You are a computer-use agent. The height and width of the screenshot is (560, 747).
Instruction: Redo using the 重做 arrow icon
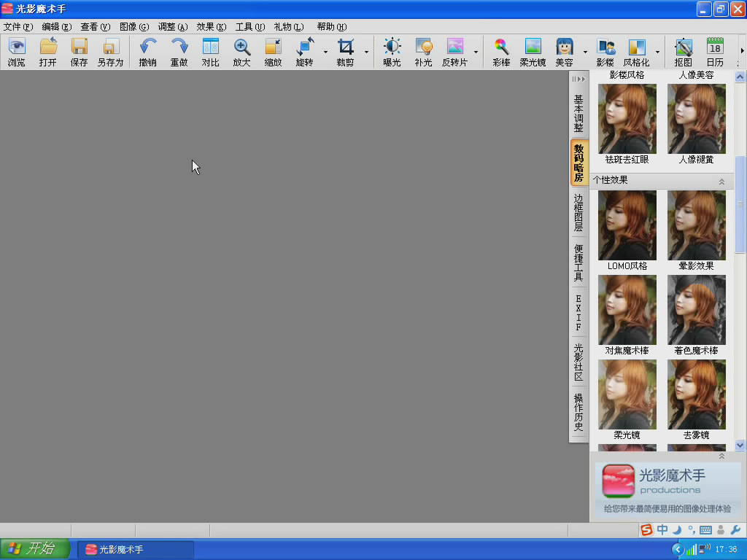pyautogui.click(x=179, y=52)
